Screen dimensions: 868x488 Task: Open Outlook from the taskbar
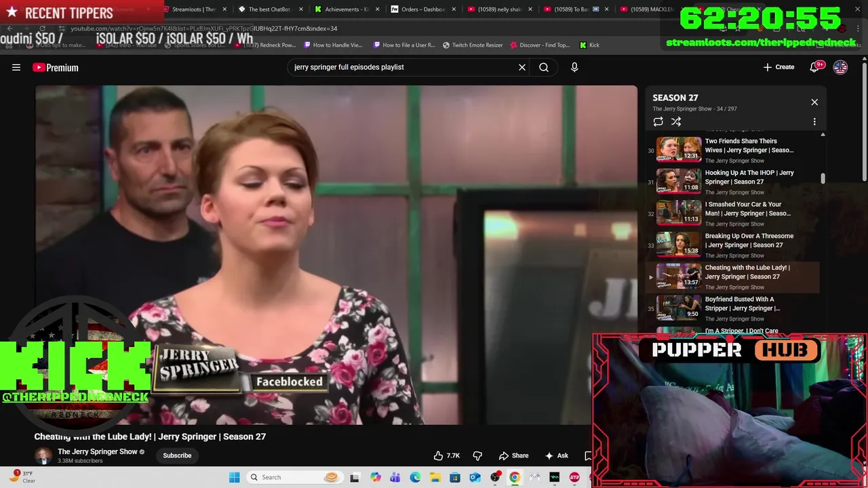(x=475, y=477)
